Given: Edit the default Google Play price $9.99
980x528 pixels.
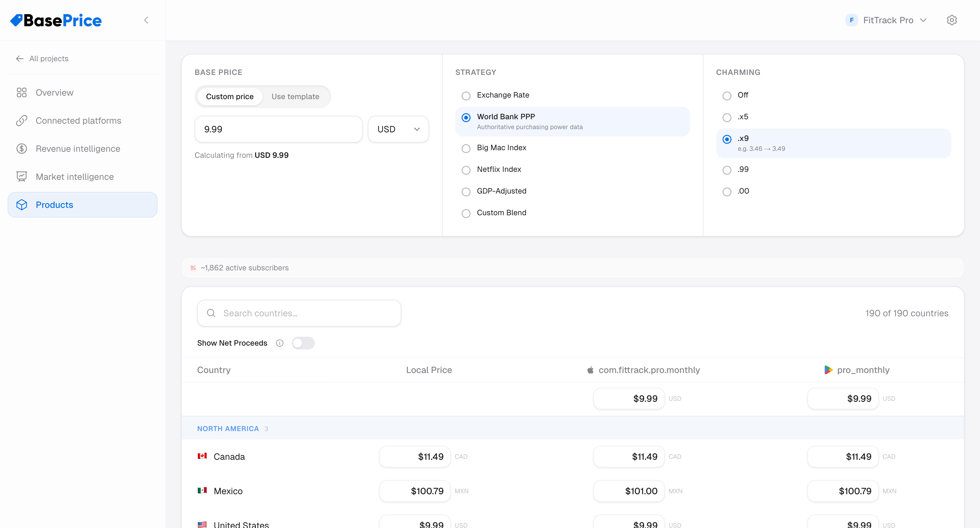Looking at the screenshot, I should coord(843,398).
